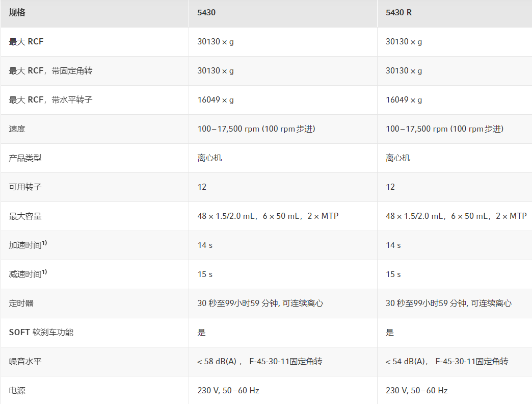Image resolution: width=532 pixels, height=404 pixels.
Task: Click the 电源 row label
Action: pos(17,391)
